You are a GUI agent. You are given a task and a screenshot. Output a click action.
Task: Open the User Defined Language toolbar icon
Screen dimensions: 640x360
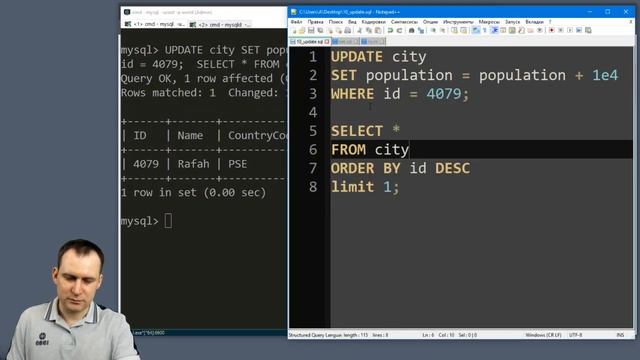503,30
